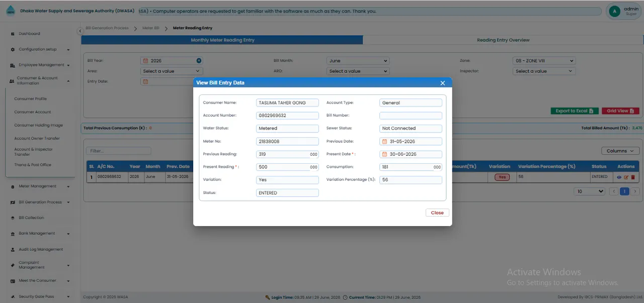Expand the Bill Generation Process arrow
Image resolution: width=644 pixels, height=303 pixels.
(x=68, y=203)
